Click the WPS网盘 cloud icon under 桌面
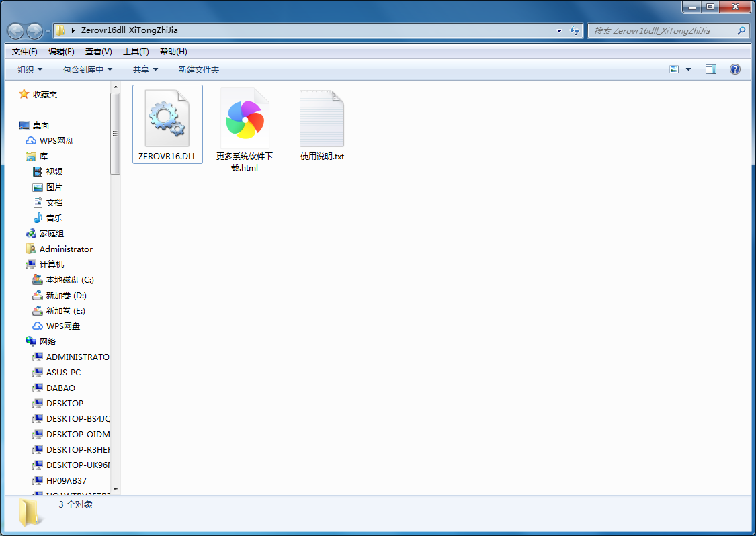The width and height of the screenshot is (756, 536). click(31, 141)
